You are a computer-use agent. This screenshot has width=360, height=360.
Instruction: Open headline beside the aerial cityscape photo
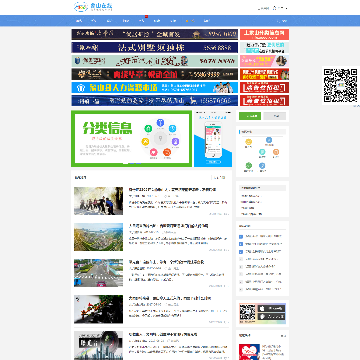(x=168, y=226)
